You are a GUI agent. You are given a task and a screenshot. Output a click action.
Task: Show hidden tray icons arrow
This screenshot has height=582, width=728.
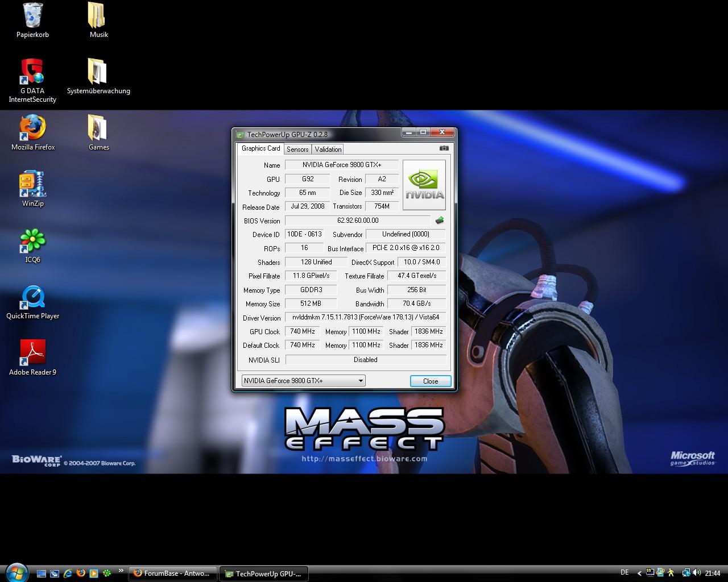[x=639, y=573]
